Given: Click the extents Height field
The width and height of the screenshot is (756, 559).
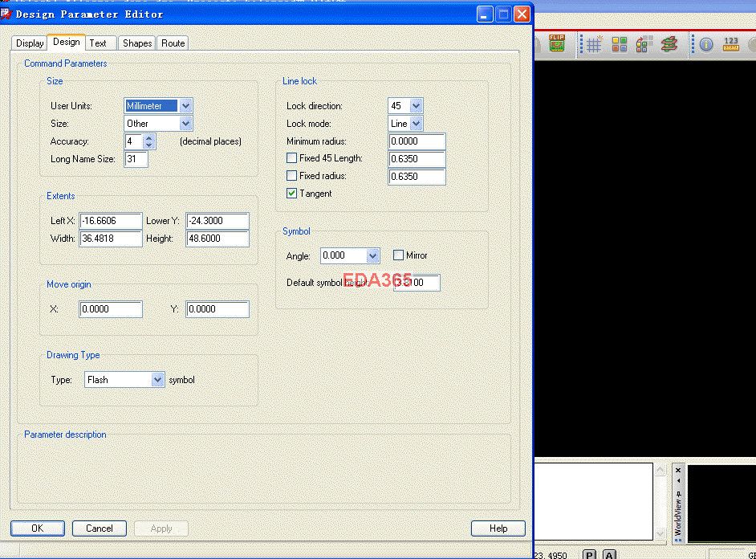Looking at the screenshot, I should 217,239.
